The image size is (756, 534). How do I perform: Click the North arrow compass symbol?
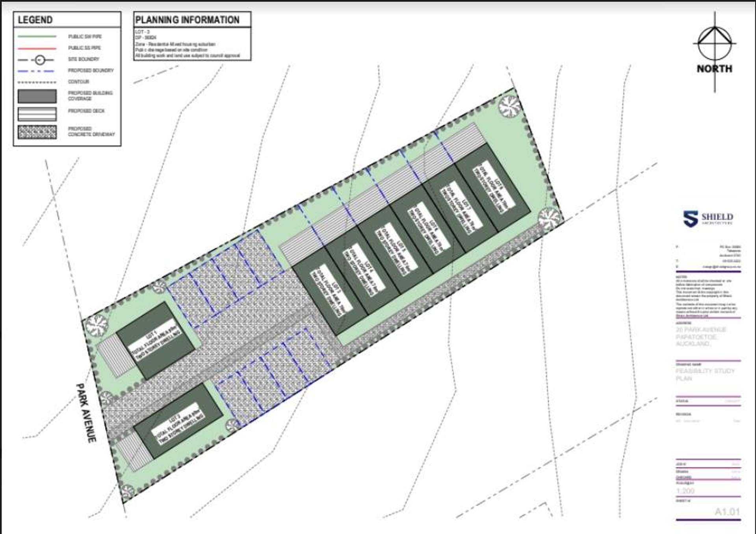(715, 43)
